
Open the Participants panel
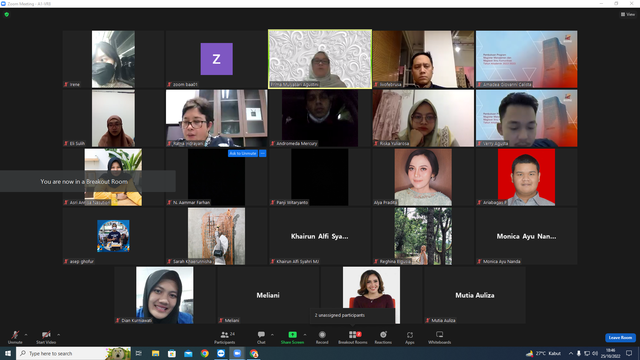coord(225,337)
